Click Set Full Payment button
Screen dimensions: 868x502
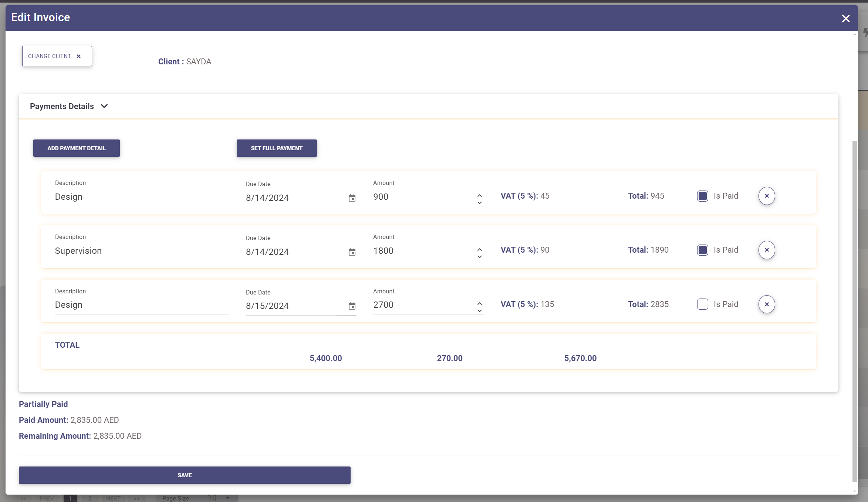276,148
